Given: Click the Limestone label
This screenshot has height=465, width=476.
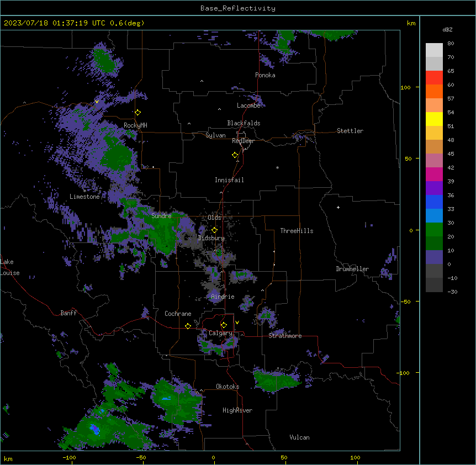Looking at the screenshot, I should (84, 197).
